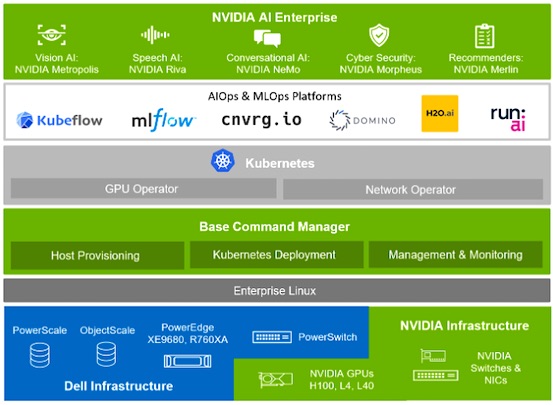This screenshot has height=405, width=553.
Task: Click the Kubernetes Deployment block
Action: (x=277, y=255)
